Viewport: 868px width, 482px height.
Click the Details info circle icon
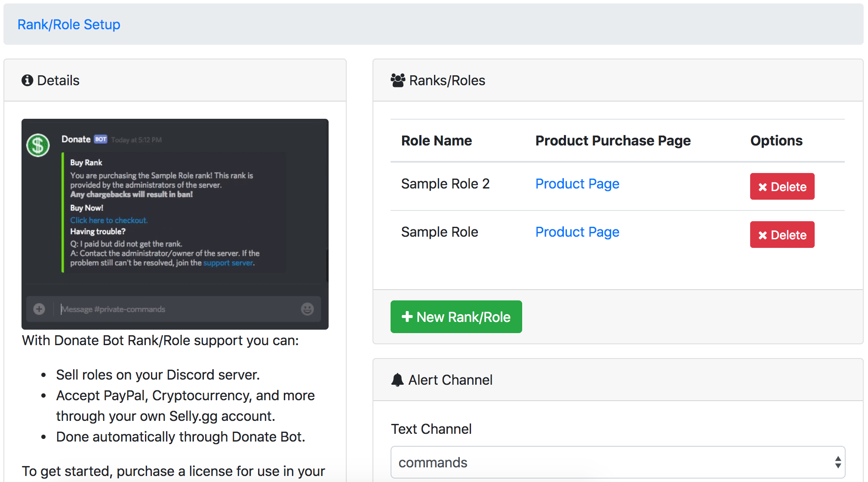(27, 80)
